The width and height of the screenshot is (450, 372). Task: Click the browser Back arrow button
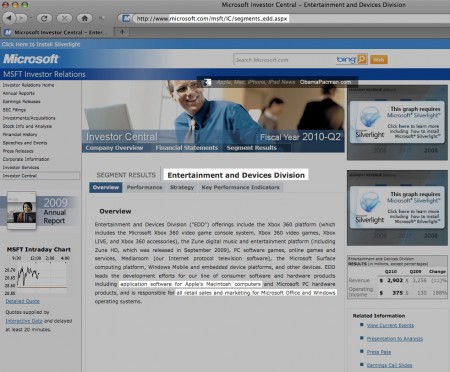[9, 18]
